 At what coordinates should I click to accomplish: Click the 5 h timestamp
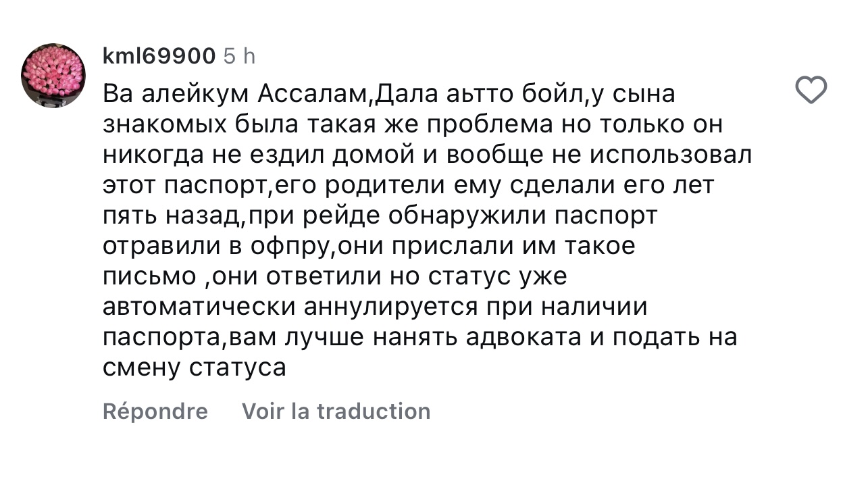coord(239,57)
